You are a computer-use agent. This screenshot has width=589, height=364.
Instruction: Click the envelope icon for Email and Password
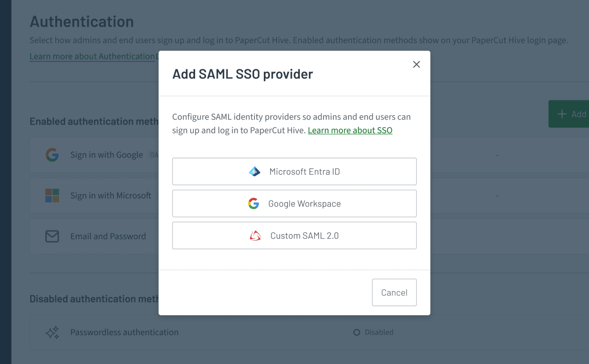(52, 236)
